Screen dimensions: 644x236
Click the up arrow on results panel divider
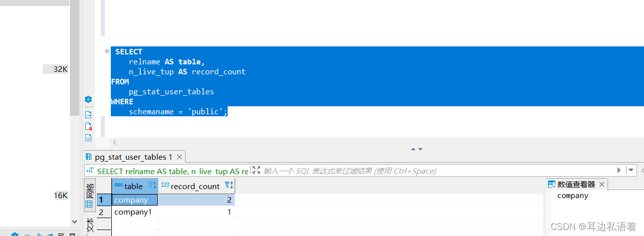coord(413,149)
